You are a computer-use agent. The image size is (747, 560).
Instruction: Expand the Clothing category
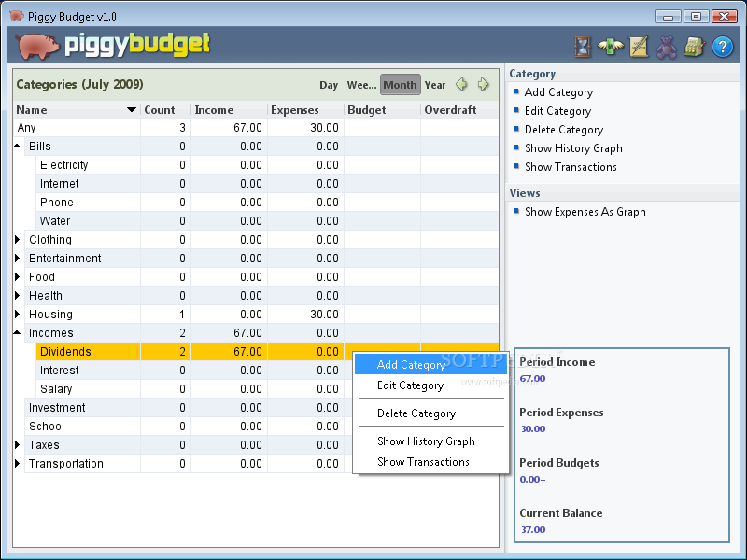click(17, 240)
